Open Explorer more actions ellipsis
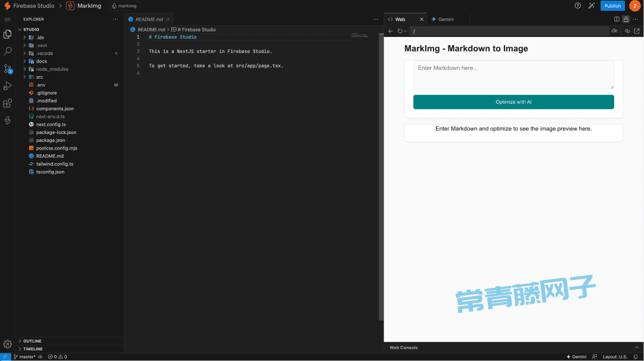Screen dimensions: 644x361 (116, 19)
